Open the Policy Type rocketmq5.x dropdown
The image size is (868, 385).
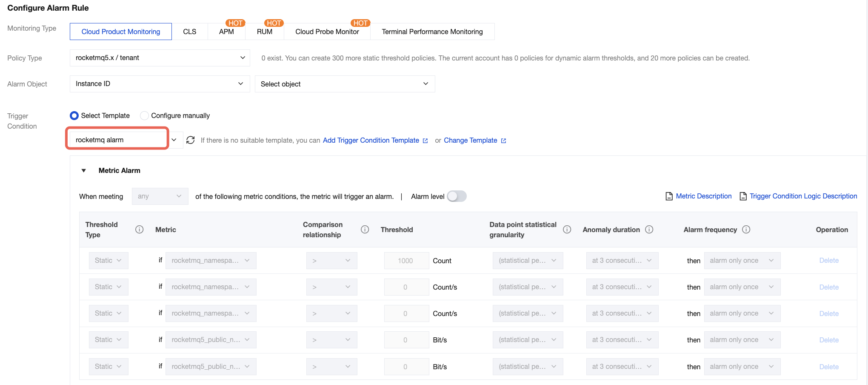click(160, 58)
